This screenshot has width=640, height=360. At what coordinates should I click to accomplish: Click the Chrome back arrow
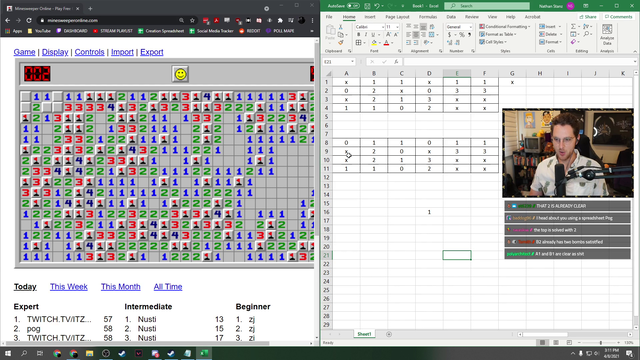point(8,20)
